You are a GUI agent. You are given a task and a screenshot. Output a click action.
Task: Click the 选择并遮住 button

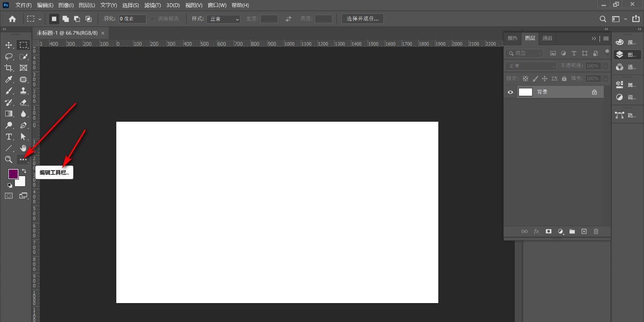[x=363, y=19]
